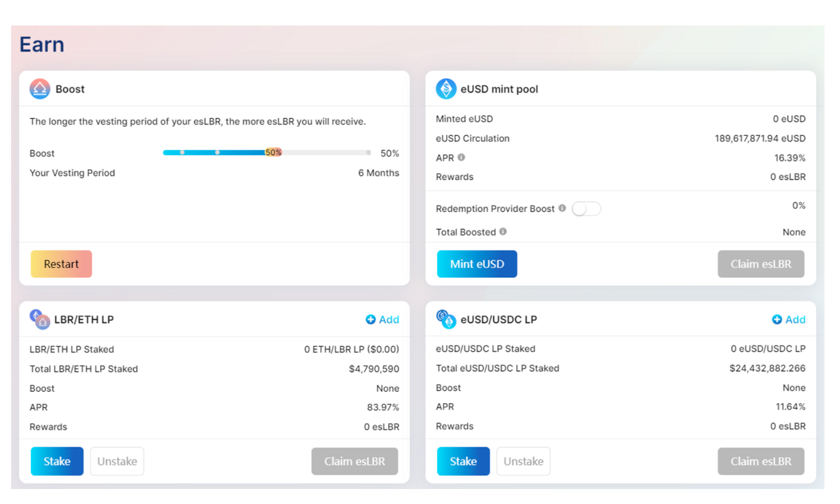
Task: Click Redemption Provider Boost info icon
Action: [x=562, y=208]
